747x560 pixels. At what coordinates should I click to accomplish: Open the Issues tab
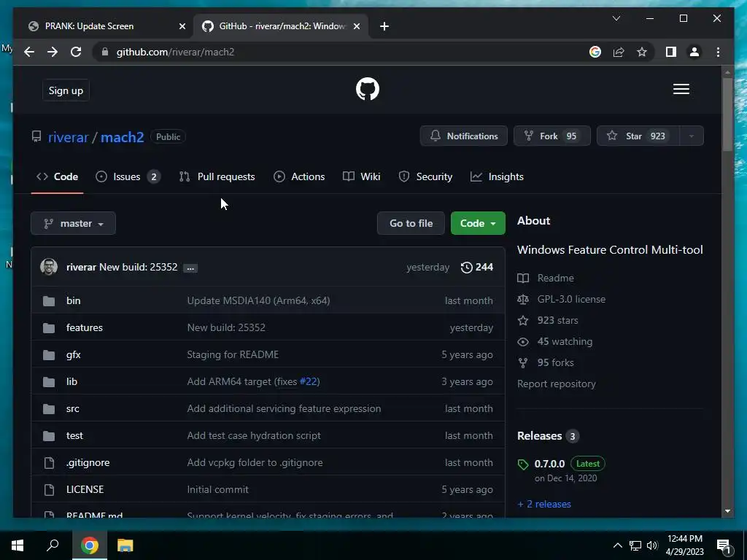tap(128, 176)
